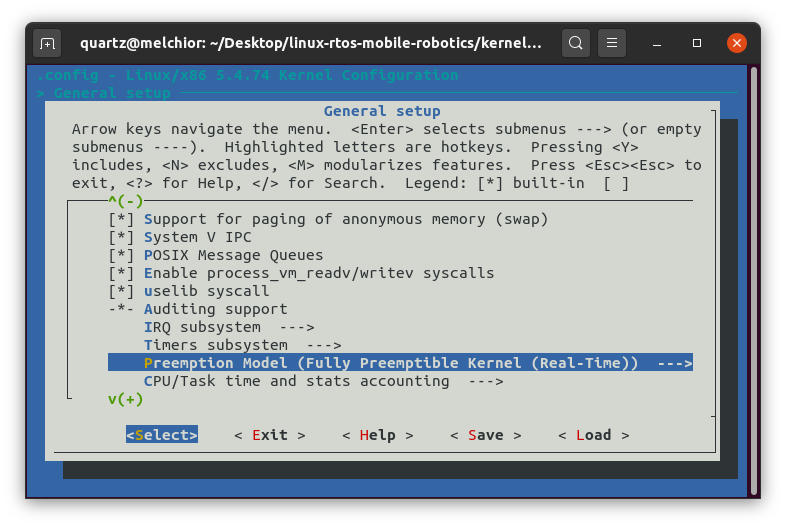Image resolution: width=786 pixels, height=527 pixels.
Task: Click the General setup breadcrumb line
Action: [103, 93]
